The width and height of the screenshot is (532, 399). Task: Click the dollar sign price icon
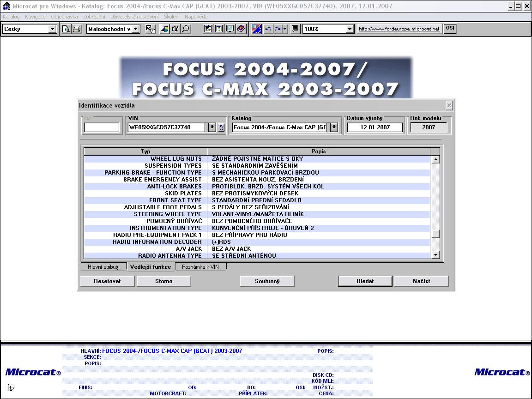pyautogui.click(x=218, y=29)
